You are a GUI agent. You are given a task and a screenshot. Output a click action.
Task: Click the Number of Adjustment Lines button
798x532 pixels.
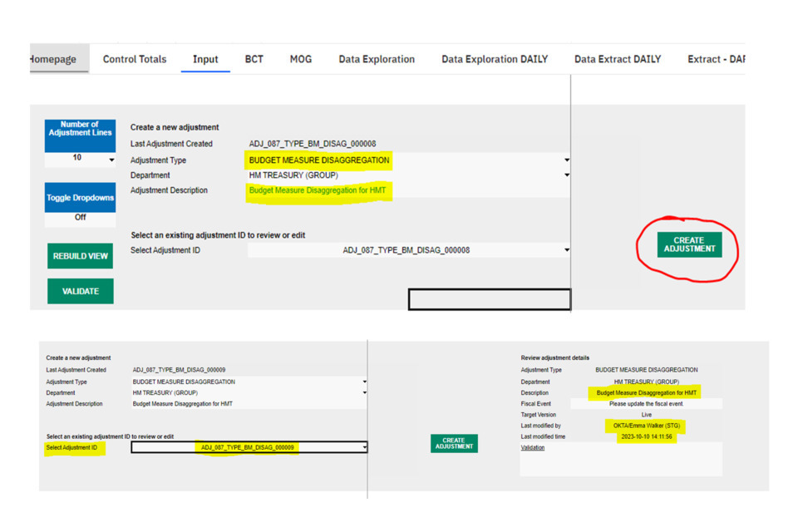coord(80,129)
